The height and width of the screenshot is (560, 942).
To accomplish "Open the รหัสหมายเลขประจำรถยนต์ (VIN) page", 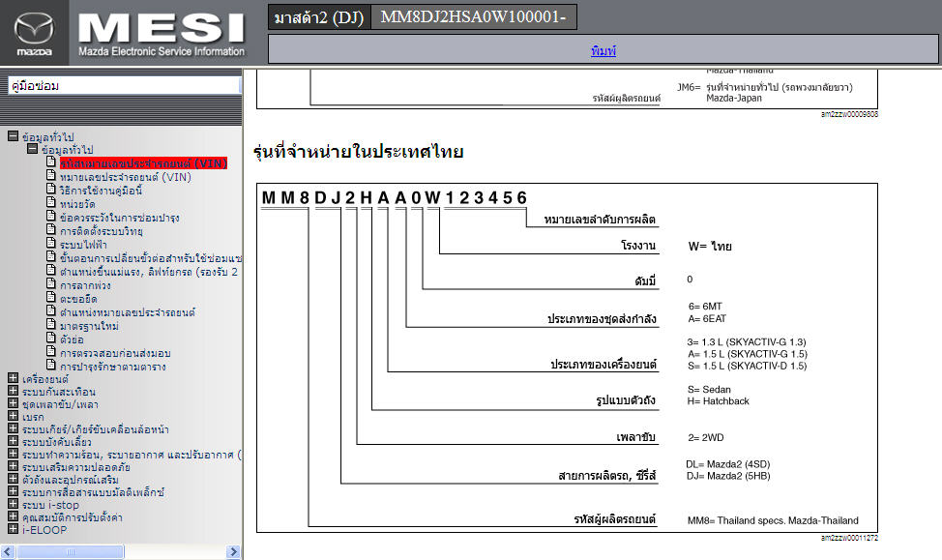I will tap(143, 163).
